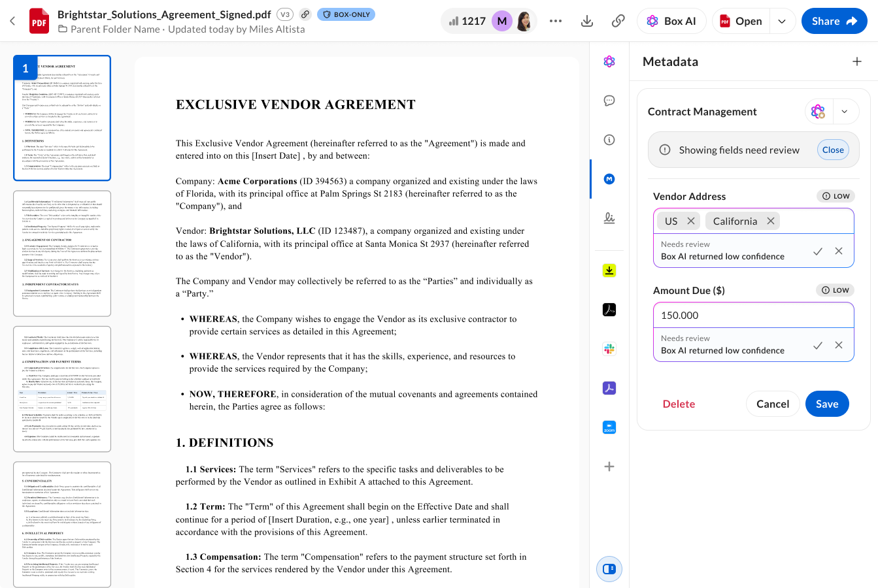Copy the shared link icon in toolbar
Image resolution: width=878 pixels, height=588 pixels.
(x=618, y=20)
